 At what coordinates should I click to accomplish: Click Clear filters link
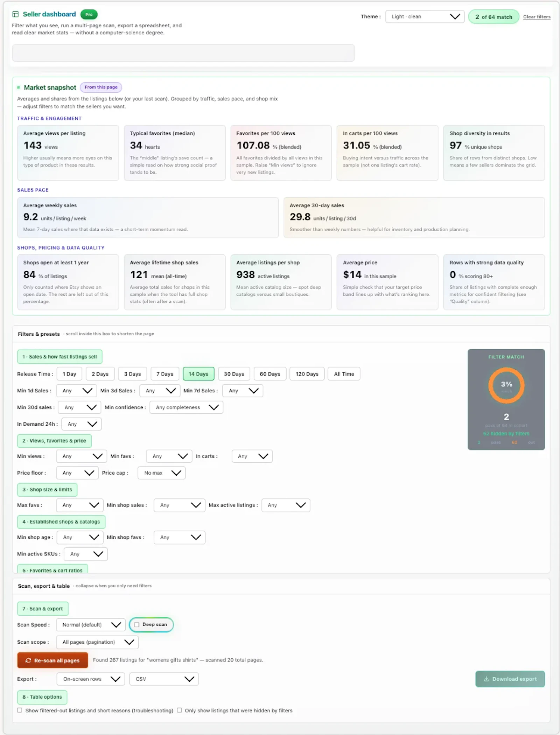click(x=537, y=17)
